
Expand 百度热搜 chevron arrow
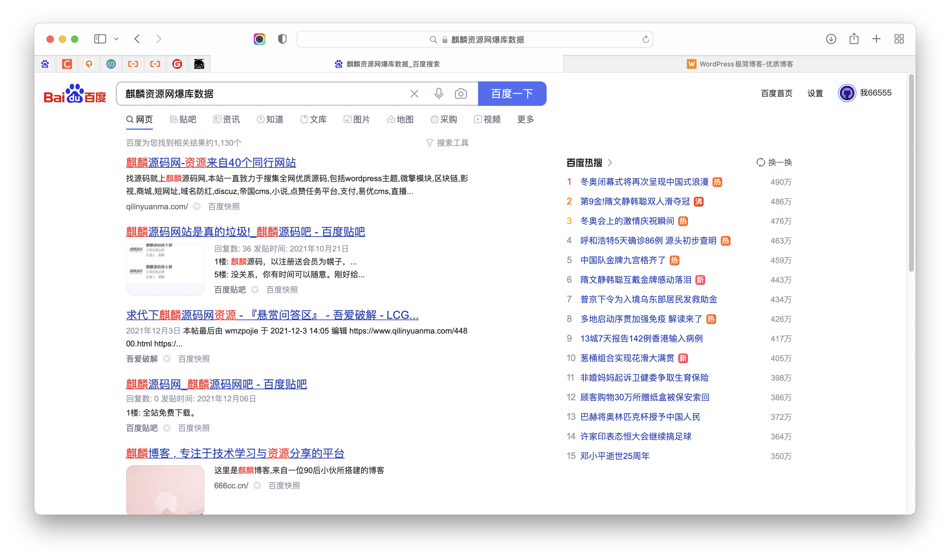(610, 162)
